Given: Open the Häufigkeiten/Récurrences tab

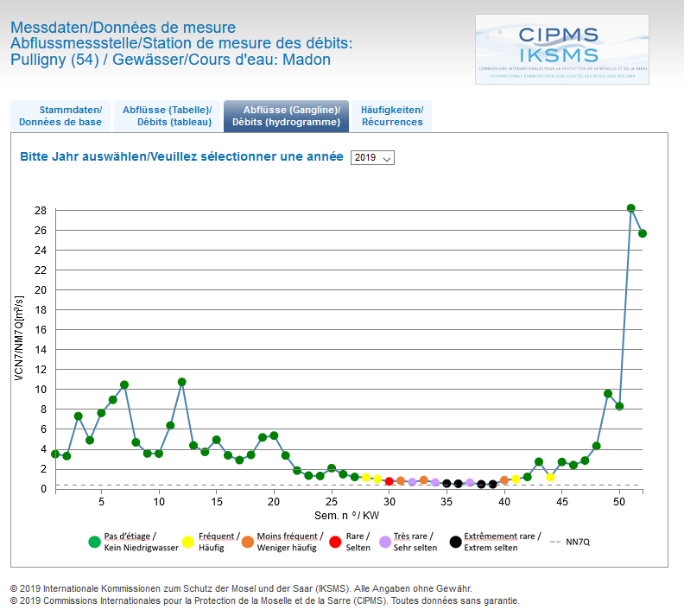Looking at the screenshot, I should click(392, 116).
